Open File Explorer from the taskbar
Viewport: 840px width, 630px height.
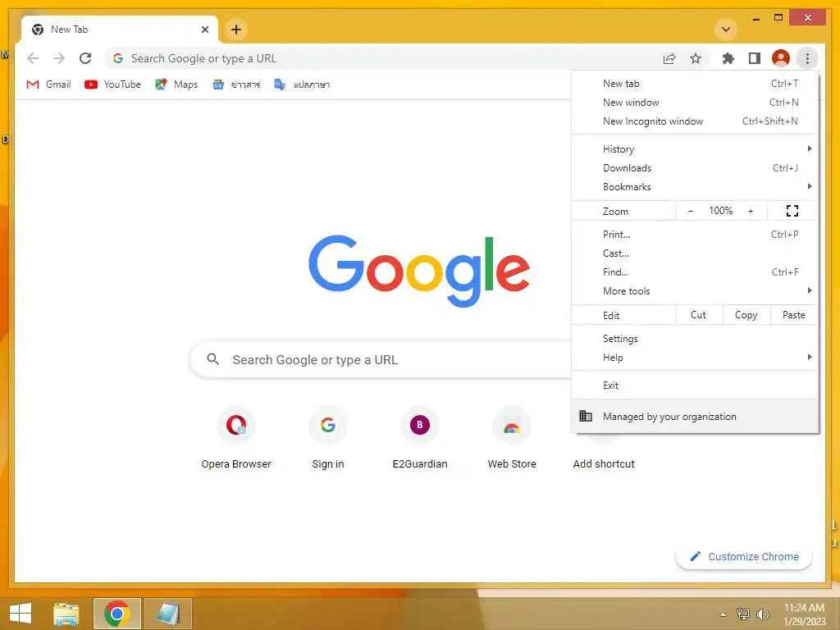pos(66,614)
